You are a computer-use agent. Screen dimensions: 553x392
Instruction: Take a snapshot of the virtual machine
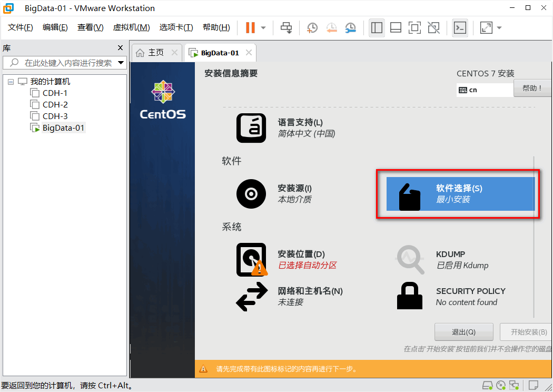coord(312,27)
